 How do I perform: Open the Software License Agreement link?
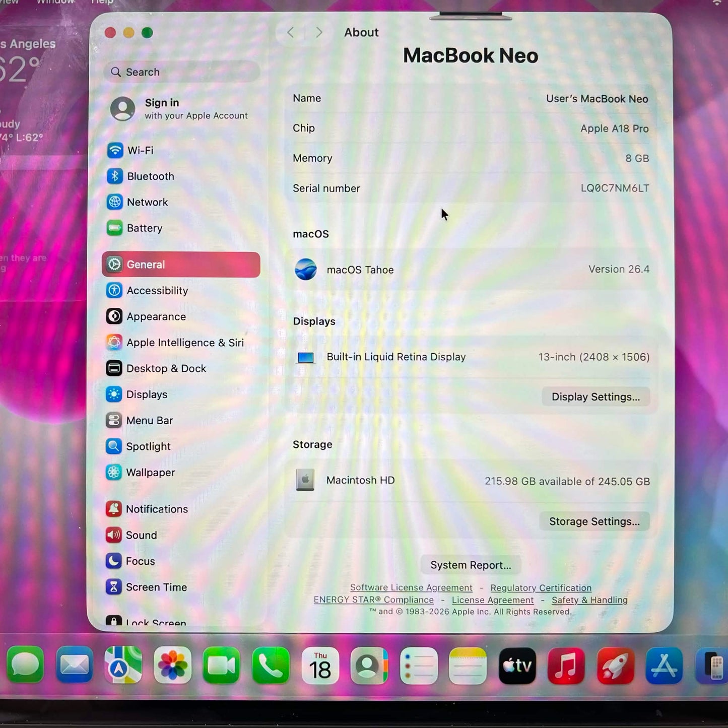[x=411, y=587]
